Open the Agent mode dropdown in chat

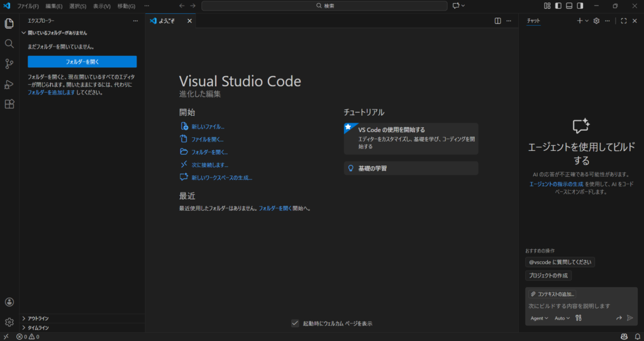540,318
